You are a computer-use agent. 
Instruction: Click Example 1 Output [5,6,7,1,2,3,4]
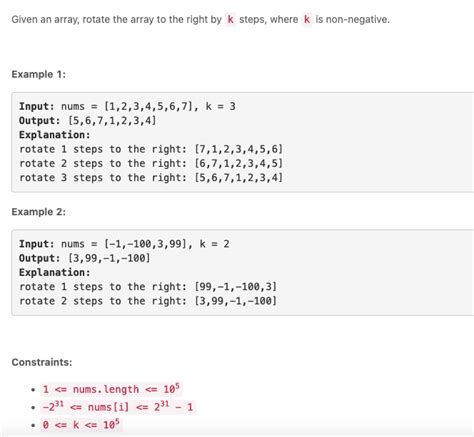88,121
